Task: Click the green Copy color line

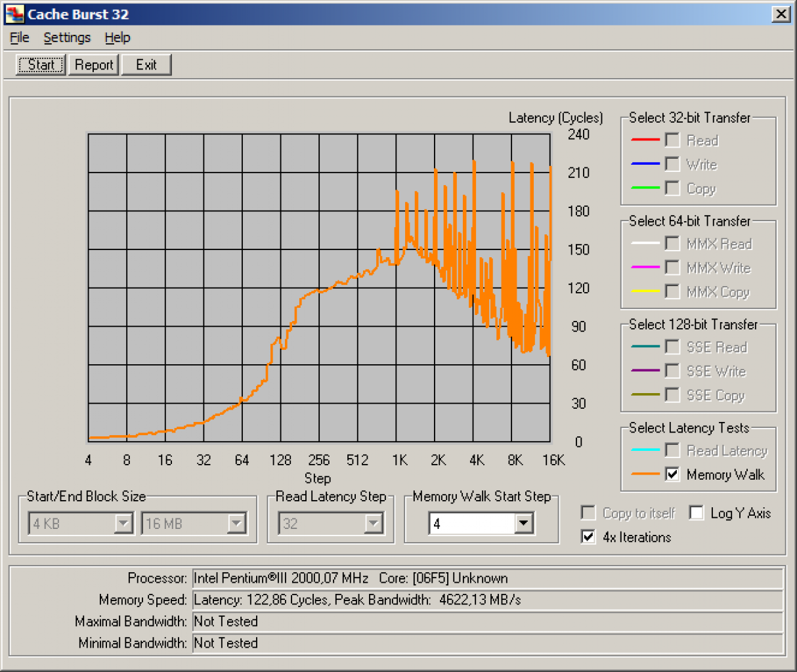Action: coord(645,188)
